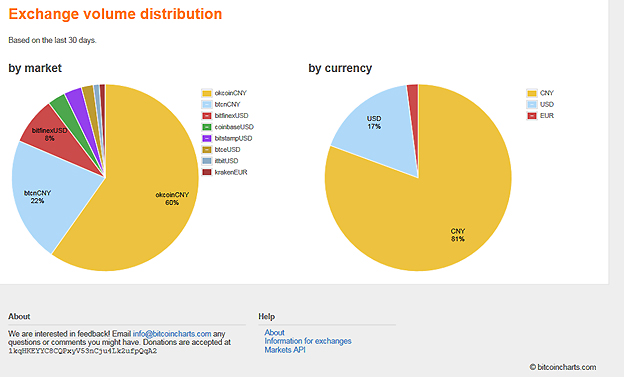The height and width of the screenshot is (377, 624).
Task: Select the okcoinCNY 60% pie slice
Action: (x=151, y=199)
